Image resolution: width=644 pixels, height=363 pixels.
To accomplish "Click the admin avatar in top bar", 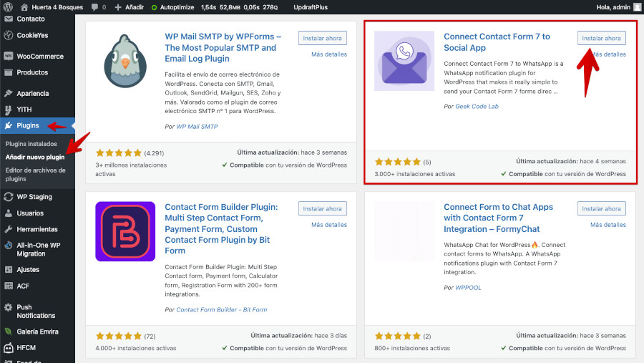I will (x=637, y=7).
